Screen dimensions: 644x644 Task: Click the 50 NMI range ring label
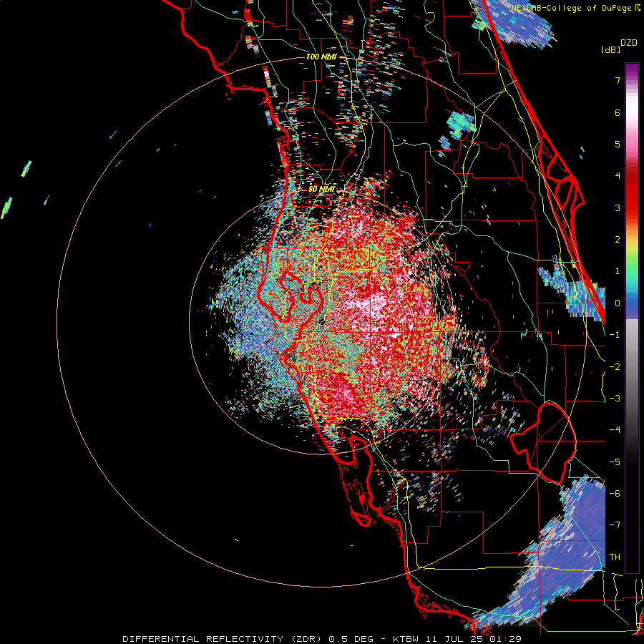coord(321,189)
